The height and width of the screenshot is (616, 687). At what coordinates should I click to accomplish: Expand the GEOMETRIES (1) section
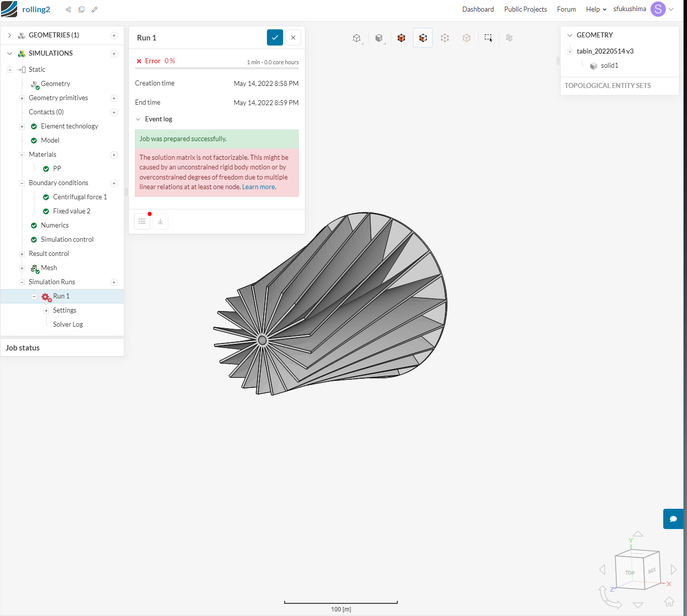click(x=10, y=35)
